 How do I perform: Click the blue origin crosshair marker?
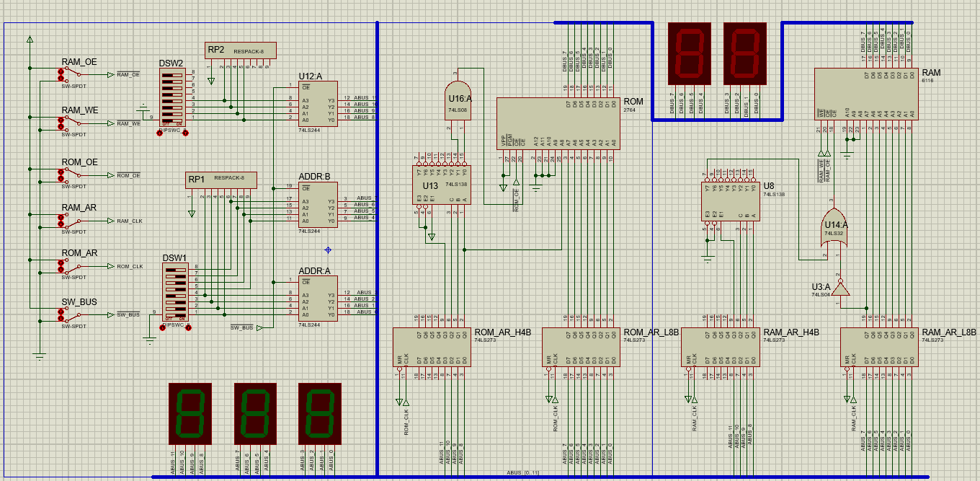click(328, 250)
